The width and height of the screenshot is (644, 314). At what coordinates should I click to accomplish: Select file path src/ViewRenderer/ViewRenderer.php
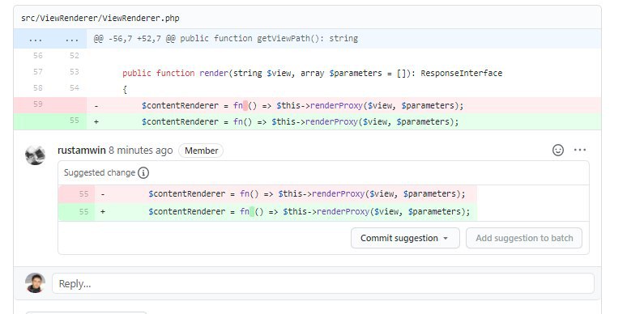tap(100, 18)
